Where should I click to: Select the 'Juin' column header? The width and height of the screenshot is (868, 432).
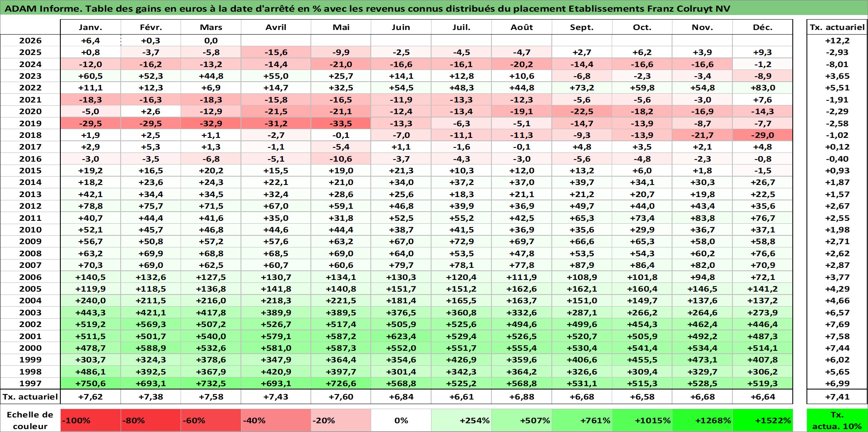(x=401, y=27)
